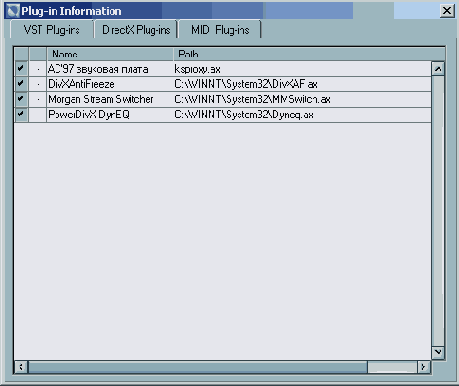Open the DirectX Plug-ins tab
Screen dimensions: 459x386
136,30
